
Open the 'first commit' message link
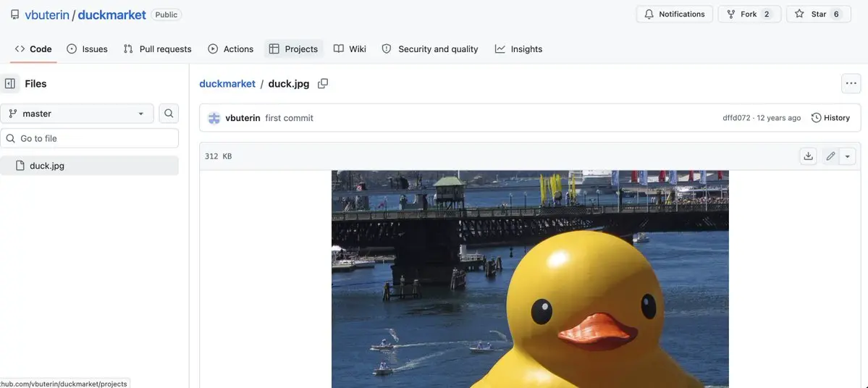[289, 118]
